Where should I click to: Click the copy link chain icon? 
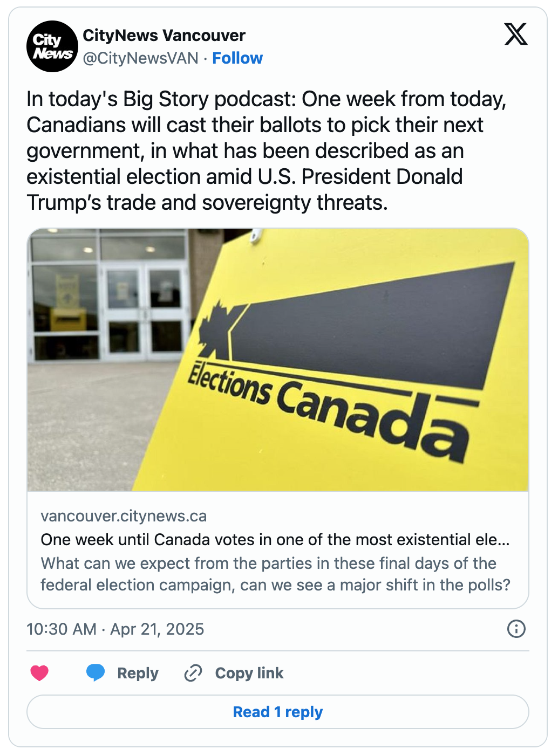(193, 673)
